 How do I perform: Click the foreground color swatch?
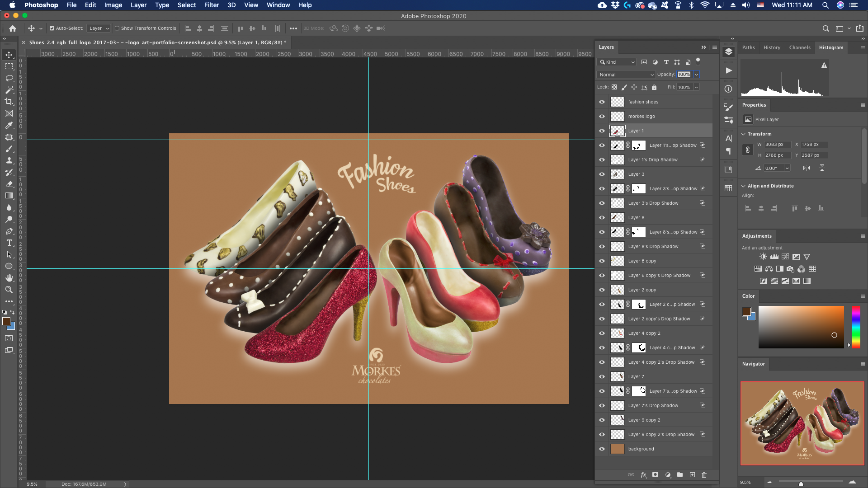point(6,321)
